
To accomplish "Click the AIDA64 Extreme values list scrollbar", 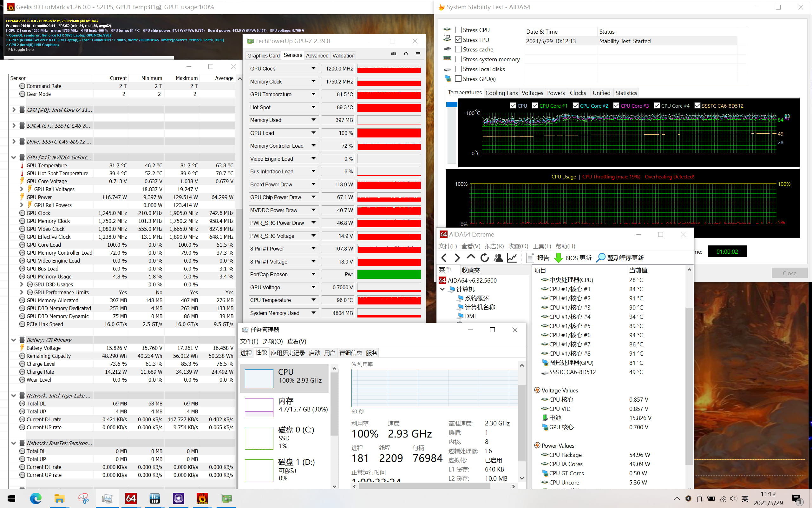I will 689,386.
